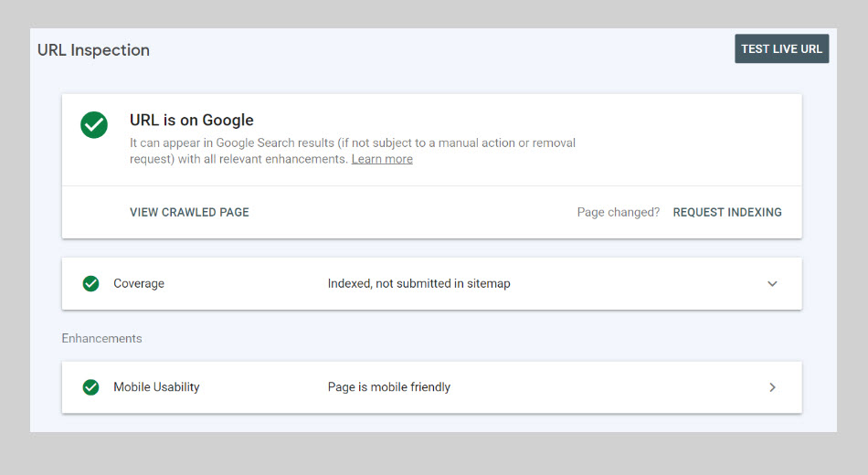This screenshot has height=475, width=868.
Task: Click the empty area of the Coverage row before its chevron
Action: click(x=640, y=283)
